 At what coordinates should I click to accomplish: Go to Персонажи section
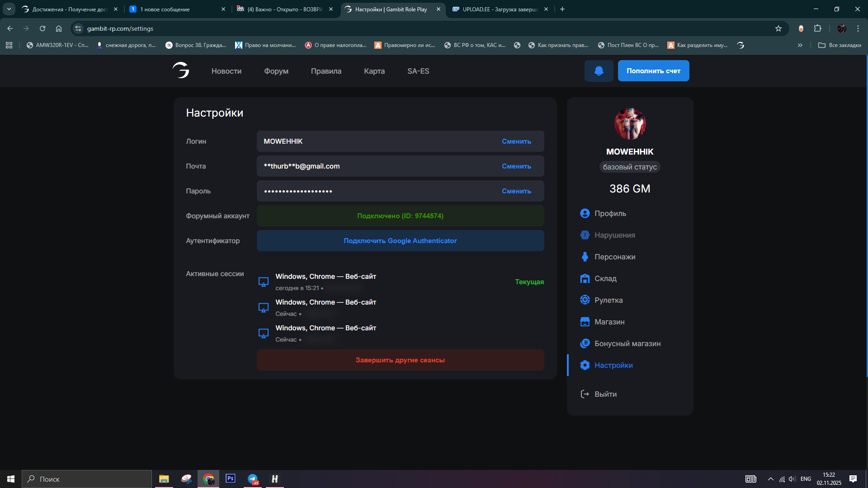[x=614, y=257]
